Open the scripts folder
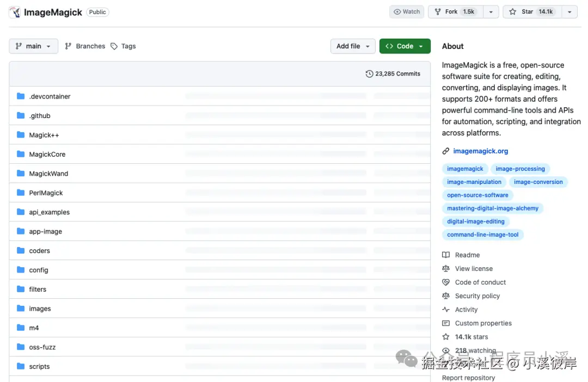 tap(39, 367)
